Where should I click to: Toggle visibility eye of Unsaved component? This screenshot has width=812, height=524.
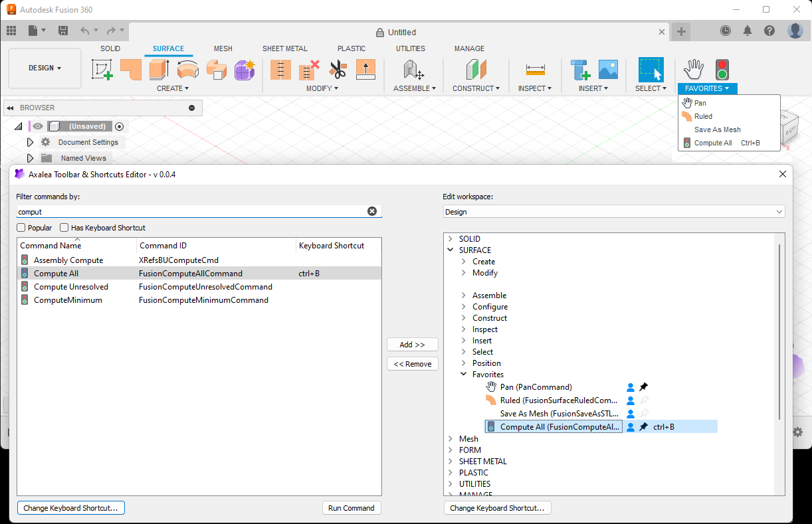[38, 126]
